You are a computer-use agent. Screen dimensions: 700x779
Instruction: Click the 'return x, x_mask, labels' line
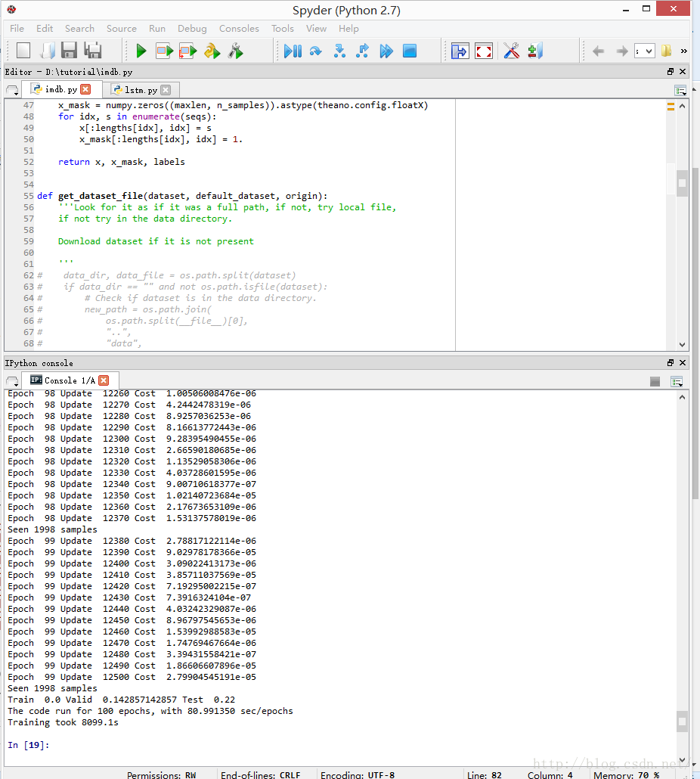pyautogui.click(x=121, y=162)
